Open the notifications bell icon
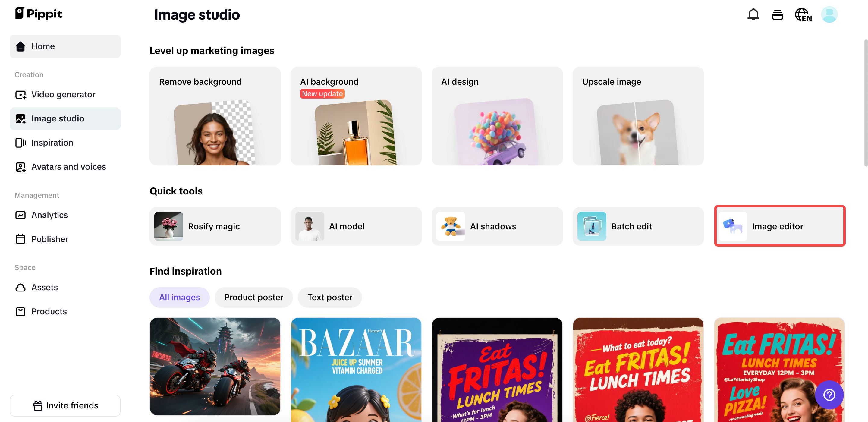The height and width of the screenshot is (422, 868). click(x=753, y=15)
